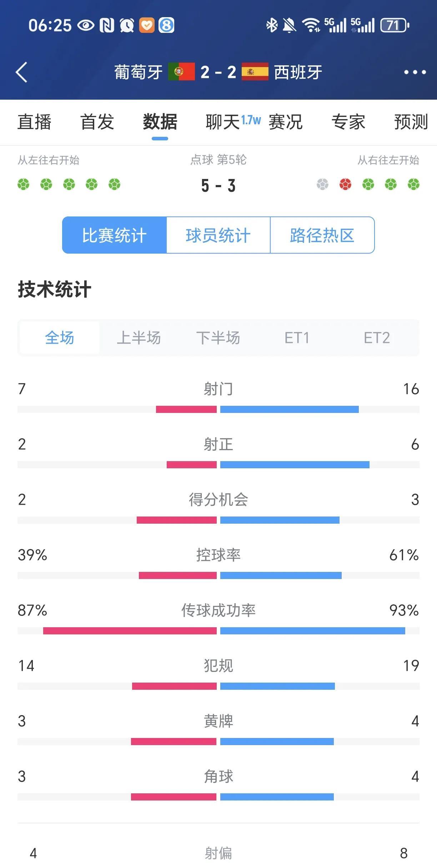Tap the 5 - 3 penalty score
The image size is (437, 868).
[218, 186]
